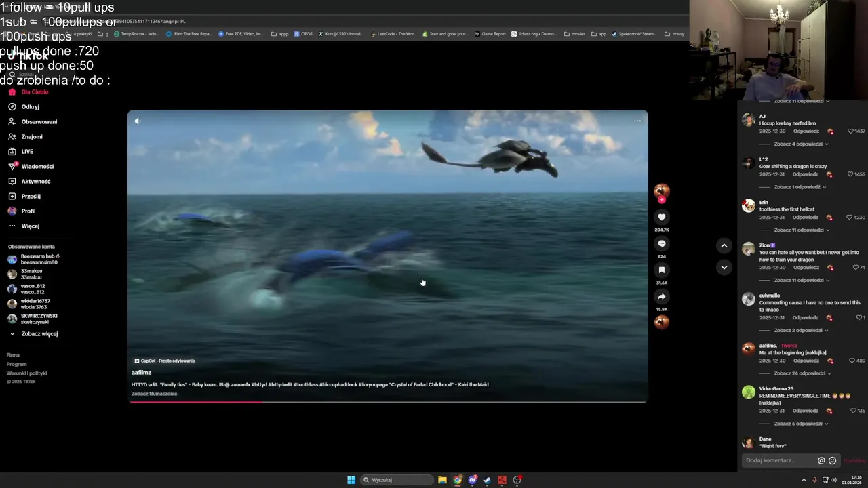Like AJ's comment heart icon
The image size is (868, 488).
849,131
